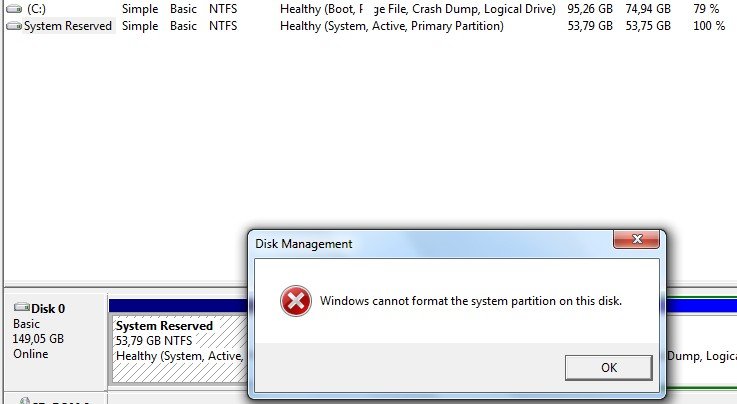Click the (C:) volume drive icon
Screen dimensions: 737x404
[14, 9]
